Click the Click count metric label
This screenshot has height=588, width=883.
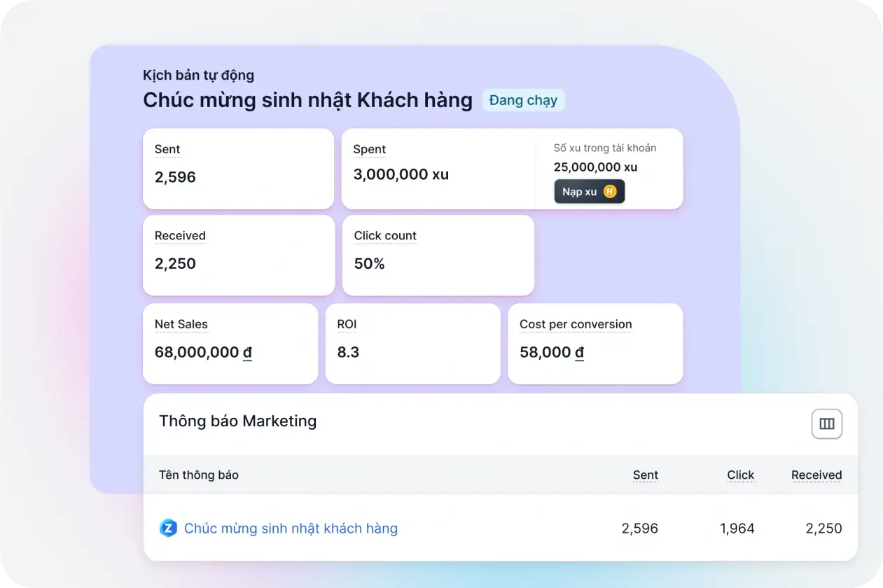[x=385, y=236]
